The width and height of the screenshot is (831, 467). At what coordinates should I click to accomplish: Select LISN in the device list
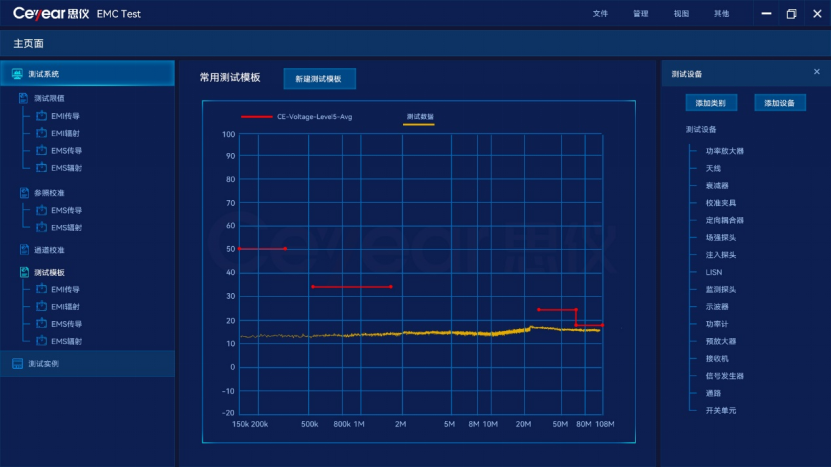713,272
